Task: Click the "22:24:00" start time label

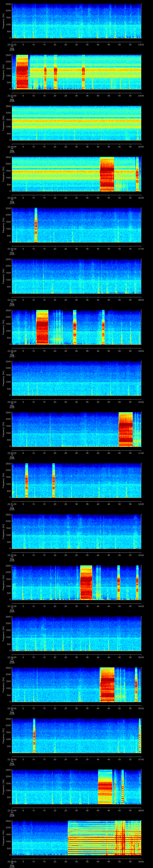Action: coord(12,147)
